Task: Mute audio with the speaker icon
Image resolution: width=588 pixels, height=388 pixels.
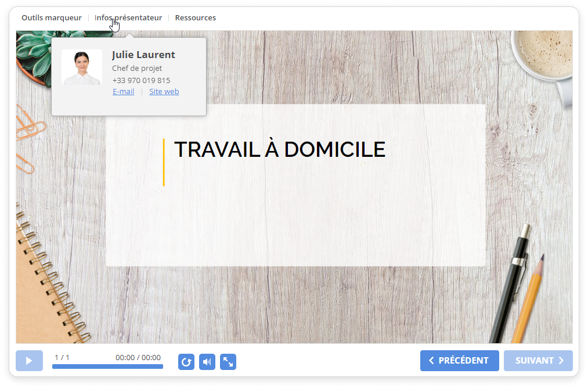Action: (x=207, y=362)
